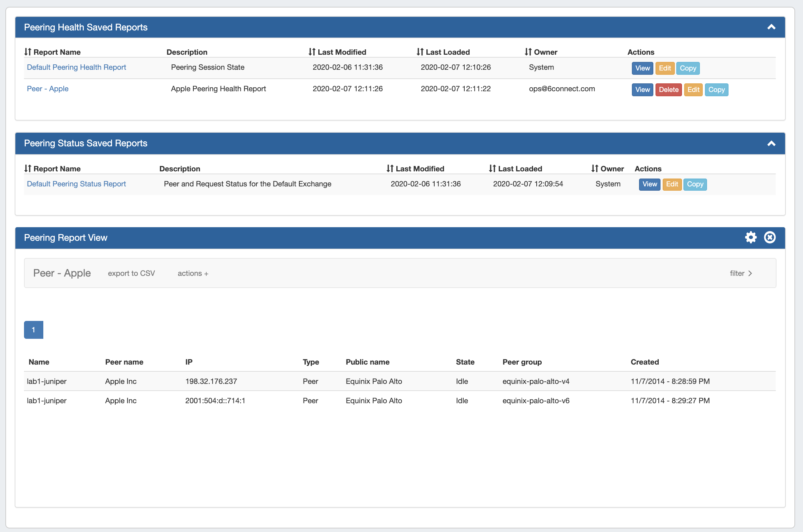This screenshot has width=803, height=532.
Task: Edit the Peer - Apple report
Action: coord(693,90)
